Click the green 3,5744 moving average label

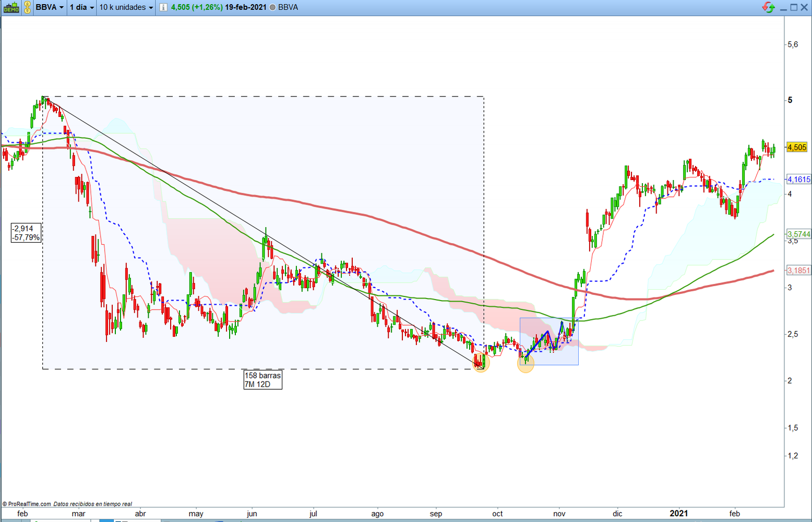[799, 234]
